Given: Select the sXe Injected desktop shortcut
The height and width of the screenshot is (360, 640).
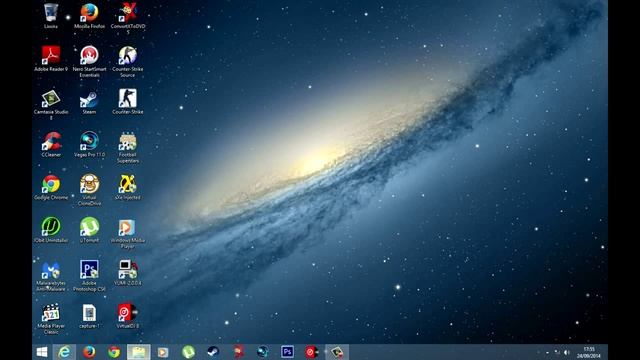Looking at the screenshot, I should [x=128, y=187].
